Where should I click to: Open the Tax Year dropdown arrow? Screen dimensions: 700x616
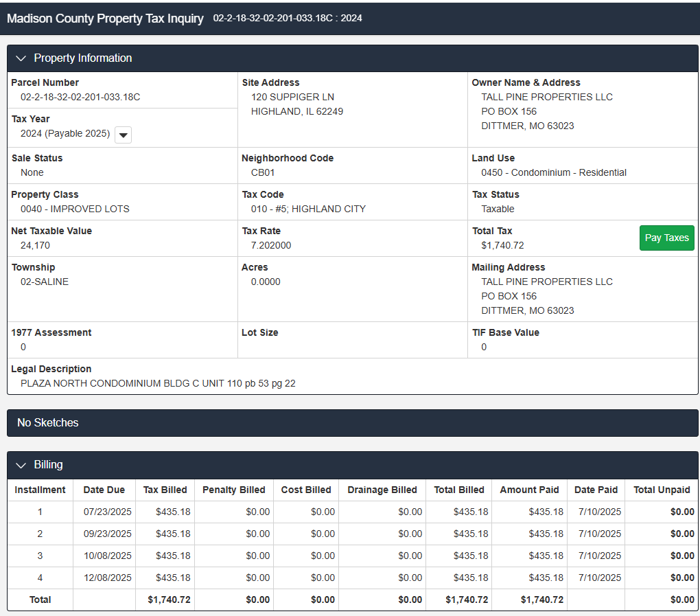(x=123, y=135)
